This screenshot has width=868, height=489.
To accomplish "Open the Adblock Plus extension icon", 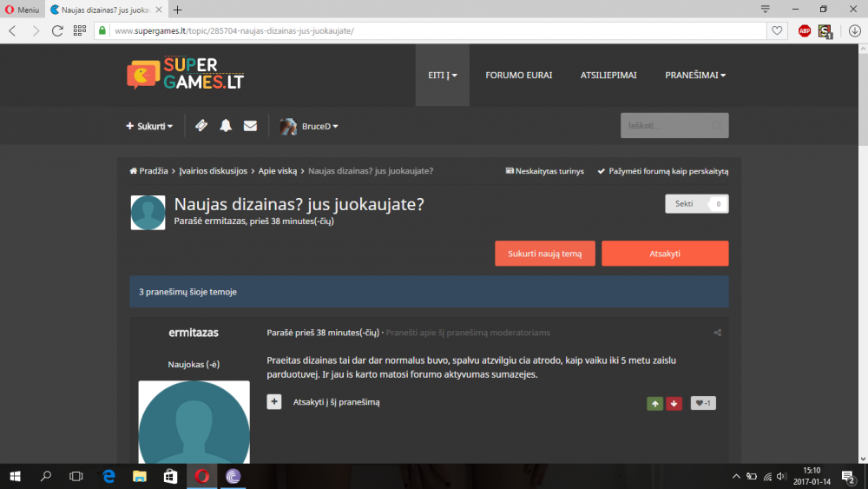I will point(805,31).
